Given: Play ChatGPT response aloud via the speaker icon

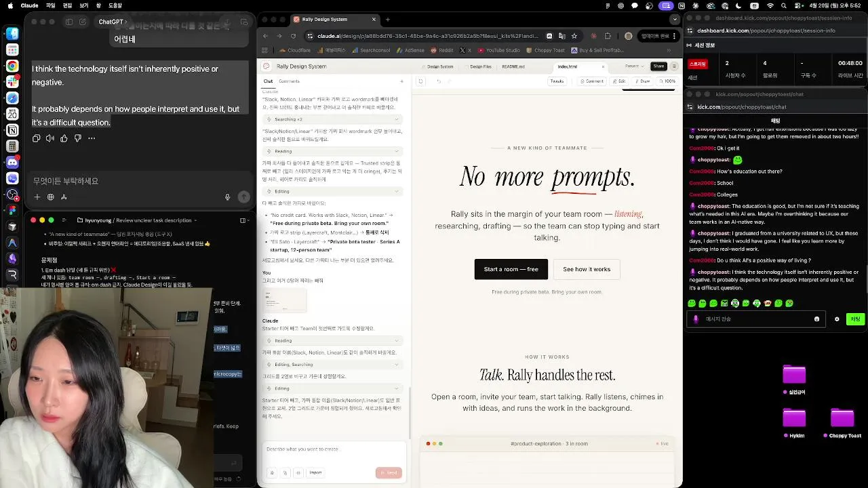Looking at the screenshot, I should (x=50, y=138).
